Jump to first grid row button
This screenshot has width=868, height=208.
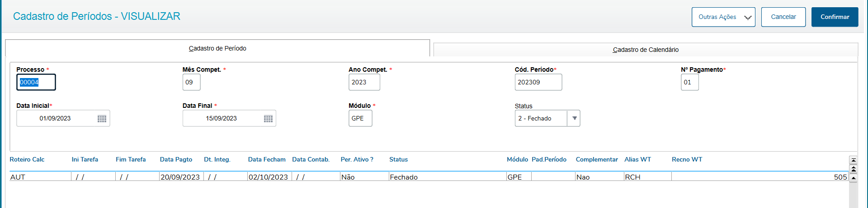[x=853, y=160]
